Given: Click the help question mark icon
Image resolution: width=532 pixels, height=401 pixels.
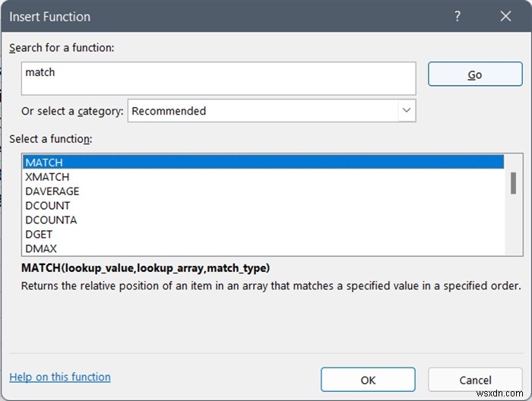Looking at the screenshot, I should click(x=458, y=16).
